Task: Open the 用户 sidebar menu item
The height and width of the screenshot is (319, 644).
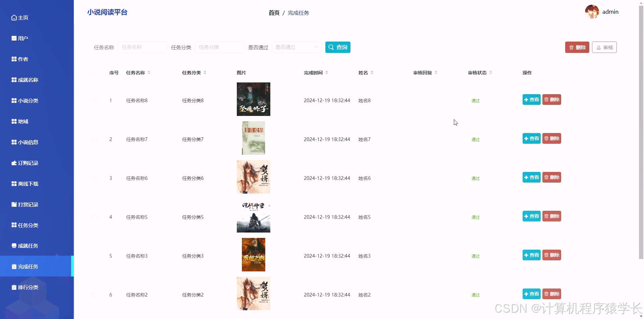Action: click(x=37, y=38)
